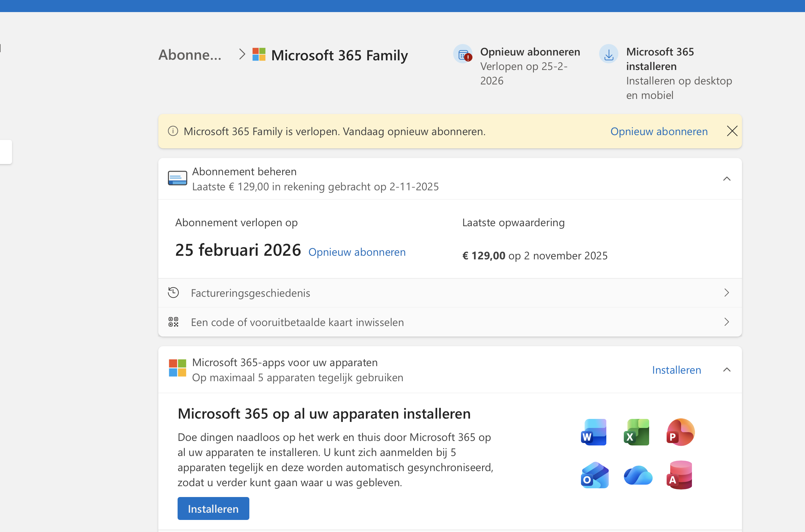805x532 pixels.
Task: Collapse the Abonnement beheren section
Action: click(x=727, y=179)
